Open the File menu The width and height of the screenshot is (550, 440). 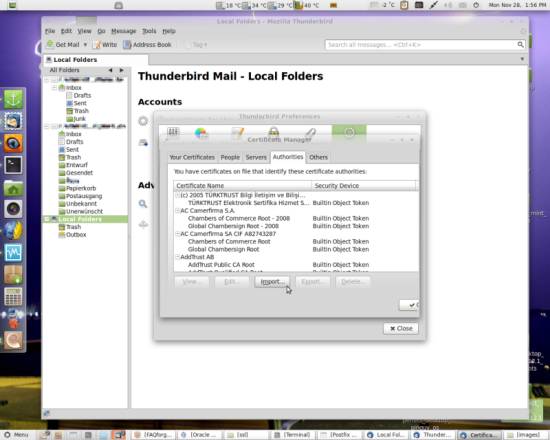coord(50,31)
